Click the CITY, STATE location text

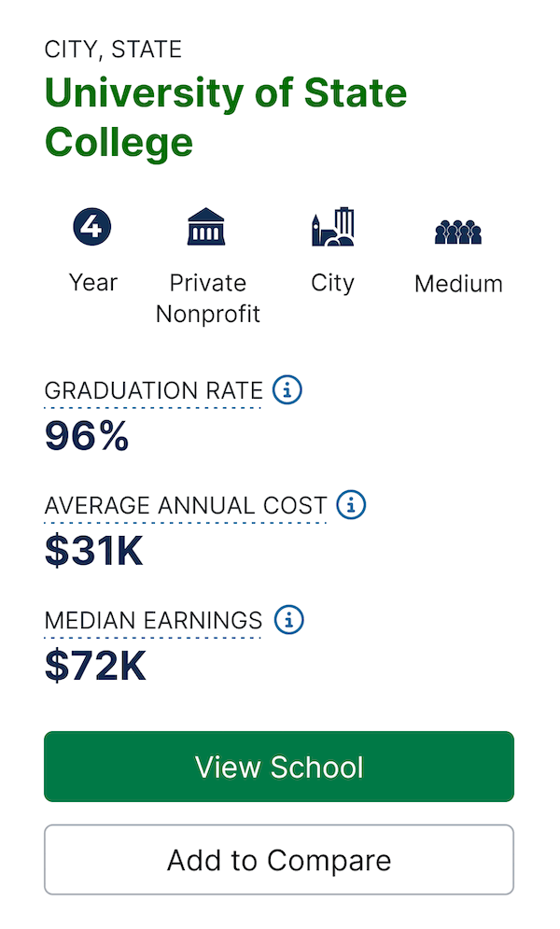tap(113, 49)
